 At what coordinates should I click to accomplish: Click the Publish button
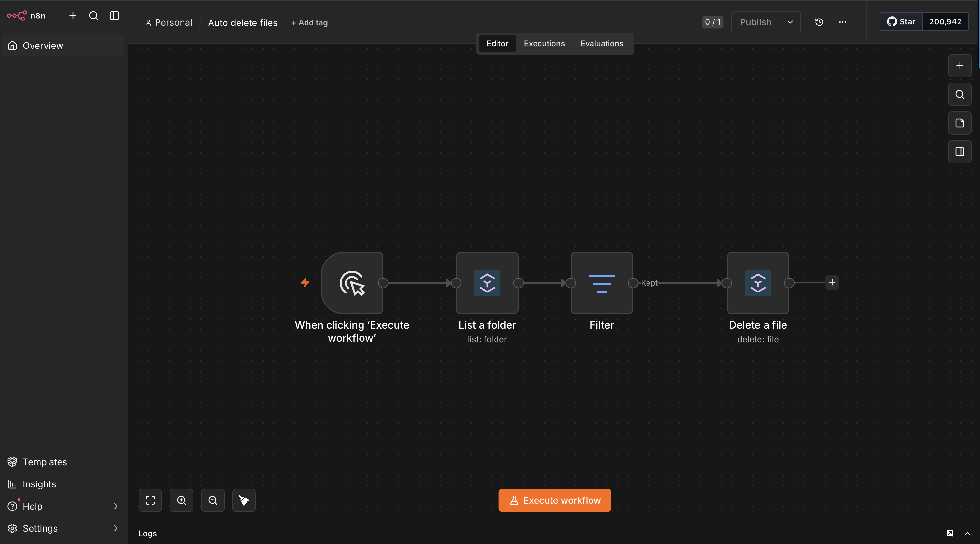(x=755, y=22)
